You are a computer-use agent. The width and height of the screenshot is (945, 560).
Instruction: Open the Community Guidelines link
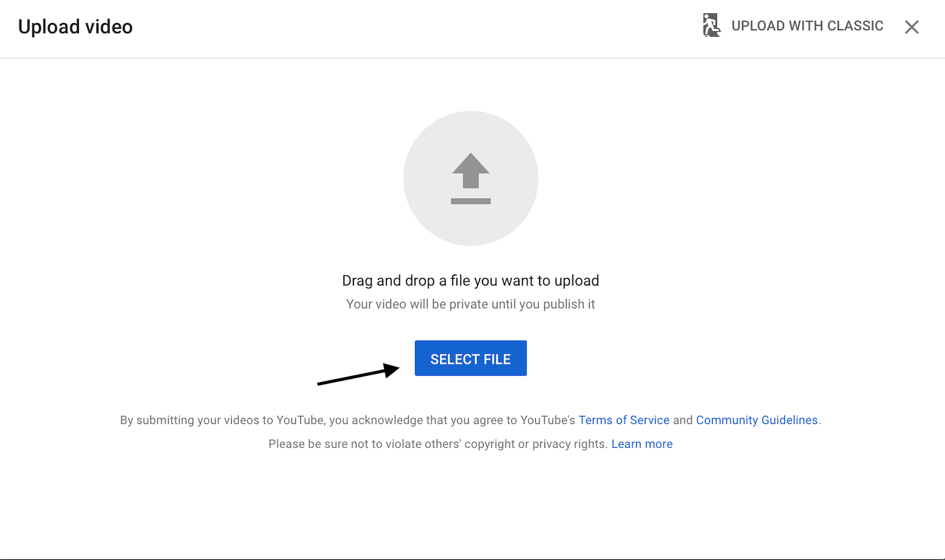click(x=756, y=420)
